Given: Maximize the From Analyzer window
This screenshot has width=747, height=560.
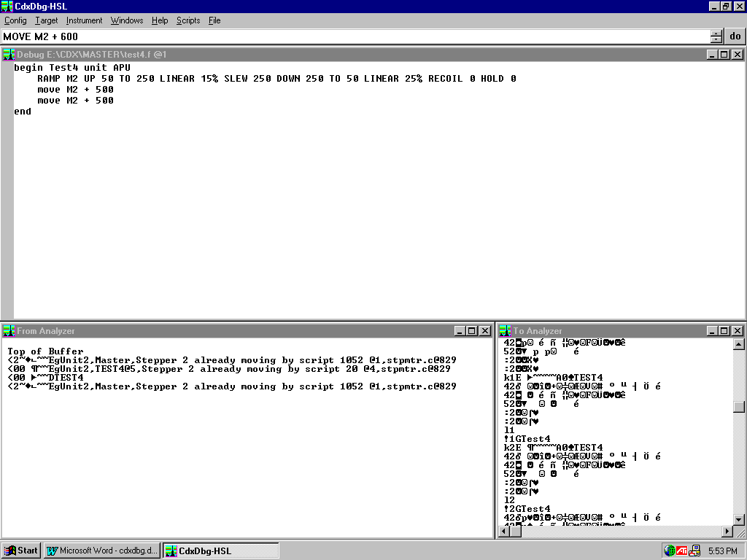Looking at the screenshot, I should tap(472, 331).
